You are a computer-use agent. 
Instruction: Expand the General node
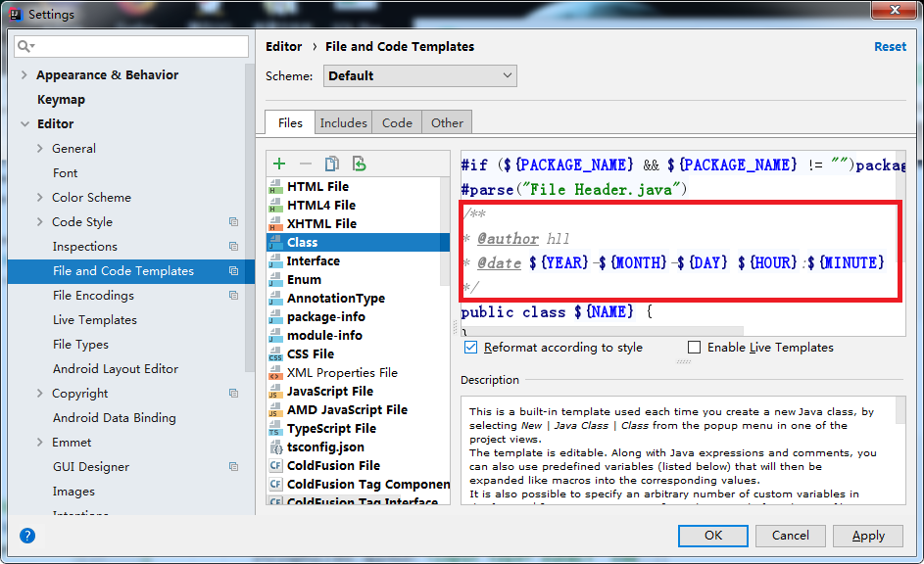(40, 149)
